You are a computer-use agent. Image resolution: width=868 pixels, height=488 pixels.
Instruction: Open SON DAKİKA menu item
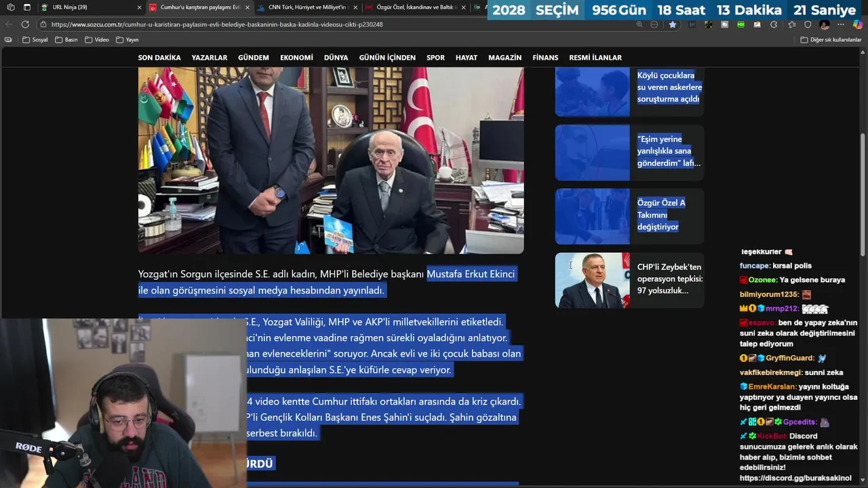[x=159, y=58]
